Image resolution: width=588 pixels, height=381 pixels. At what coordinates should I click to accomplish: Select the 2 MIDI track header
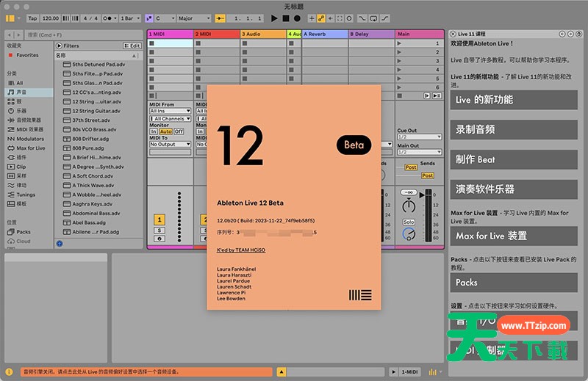tap(217, 34)
